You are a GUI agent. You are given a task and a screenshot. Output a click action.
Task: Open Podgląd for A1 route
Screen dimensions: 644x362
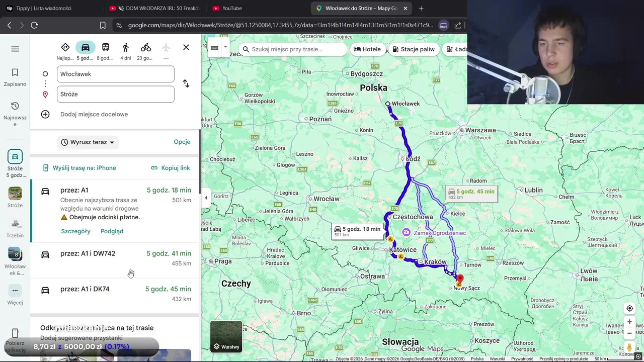click(112, 231)
